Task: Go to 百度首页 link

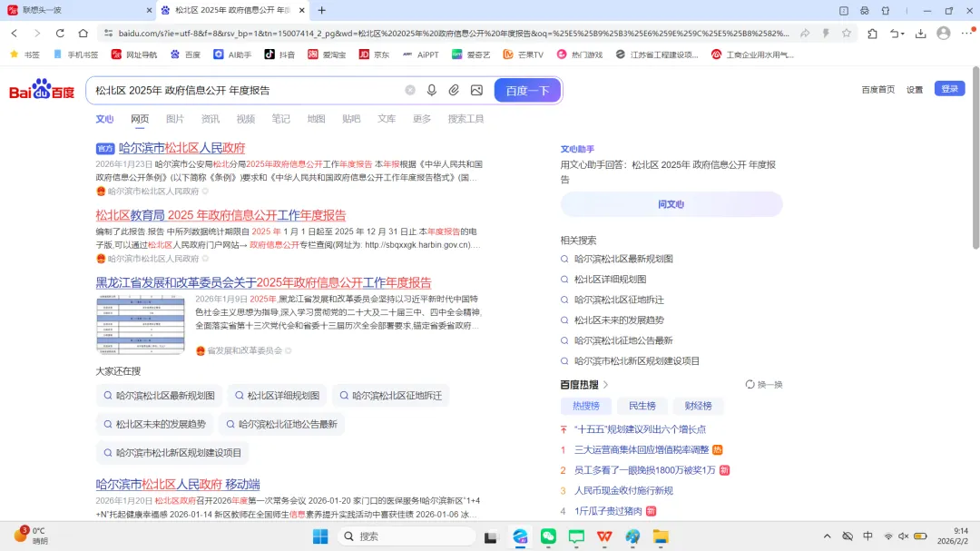Action: (878, 90)
